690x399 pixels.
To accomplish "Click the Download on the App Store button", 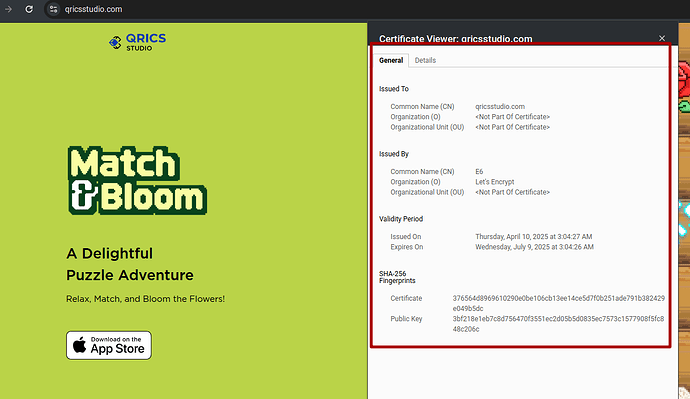I will (109, 345).
